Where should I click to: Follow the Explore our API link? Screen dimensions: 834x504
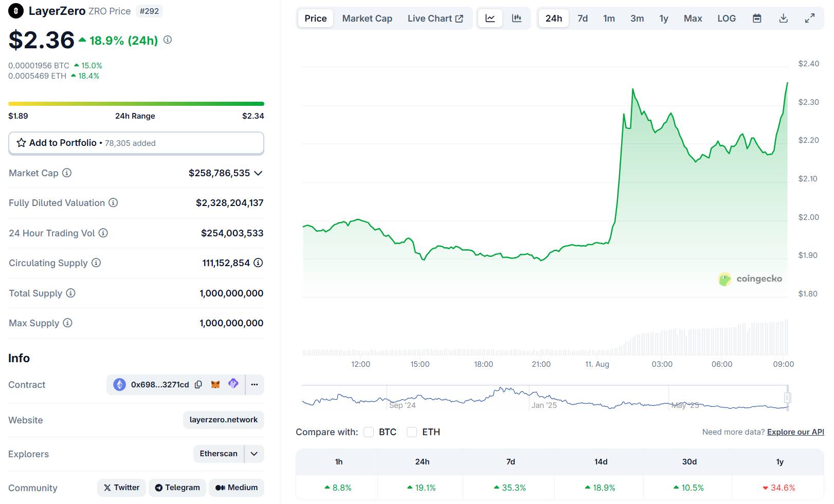(x=795, y=432)
